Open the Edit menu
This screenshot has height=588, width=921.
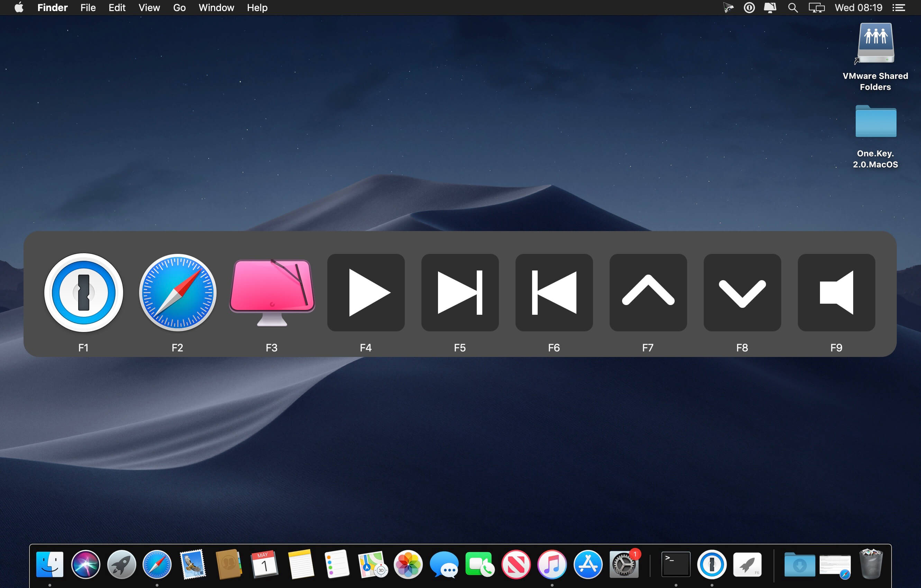(x=117, y=8)
